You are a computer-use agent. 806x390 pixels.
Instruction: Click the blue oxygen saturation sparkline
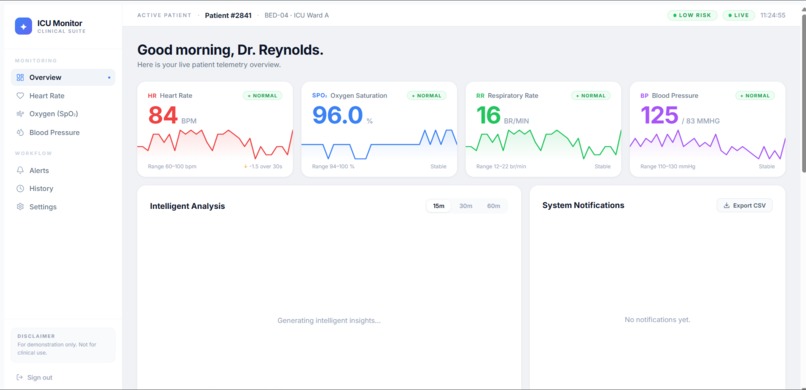click(x=379, y=144)
